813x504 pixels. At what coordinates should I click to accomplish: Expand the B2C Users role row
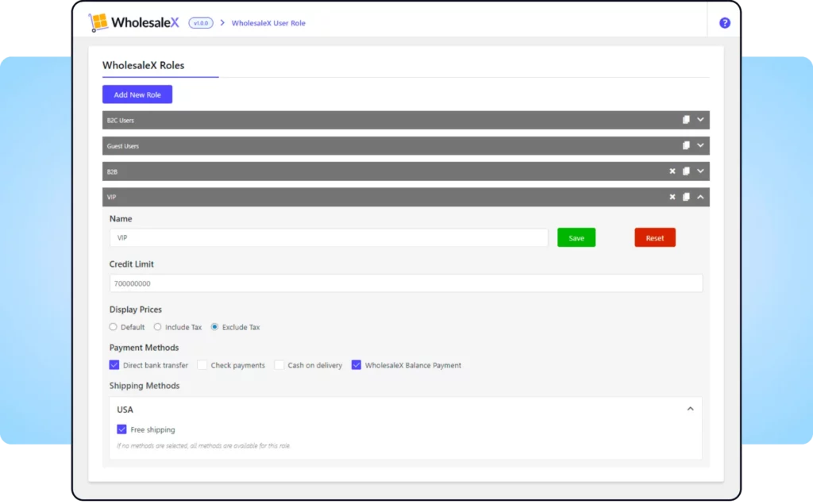click(700, 120)
